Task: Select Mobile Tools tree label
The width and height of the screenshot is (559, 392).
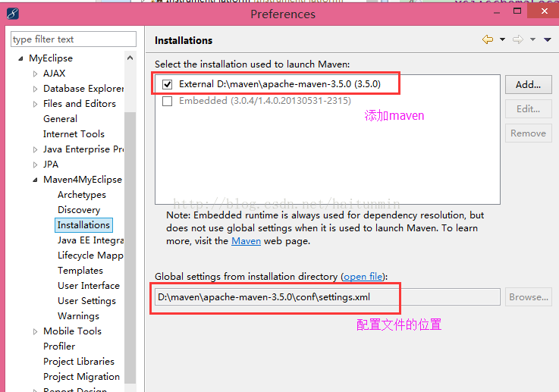Action: (72, 331)
